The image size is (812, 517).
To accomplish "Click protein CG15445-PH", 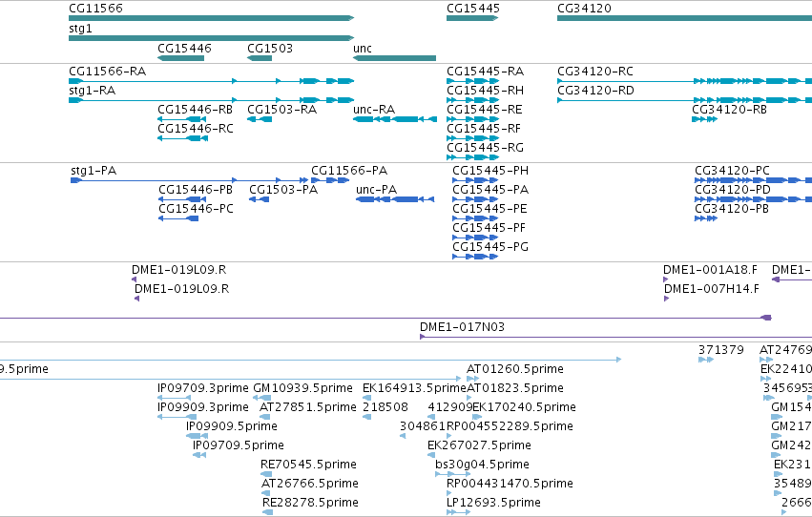I will [475, 180].
